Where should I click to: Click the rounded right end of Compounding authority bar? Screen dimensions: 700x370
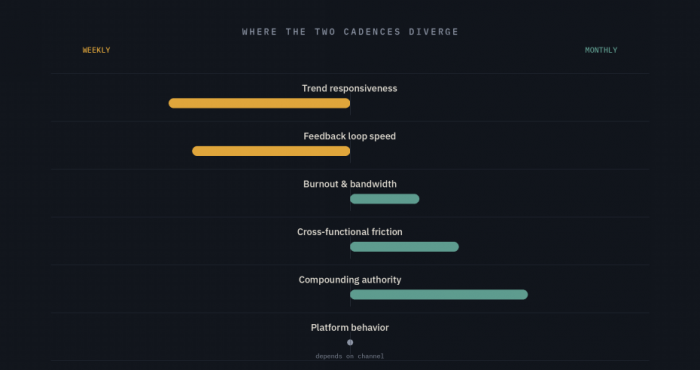click(523, 295)
